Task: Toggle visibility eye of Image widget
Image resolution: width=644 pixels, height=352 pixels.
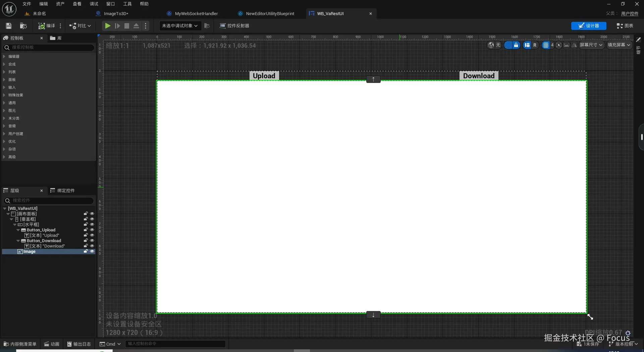Action: [92, 251]
